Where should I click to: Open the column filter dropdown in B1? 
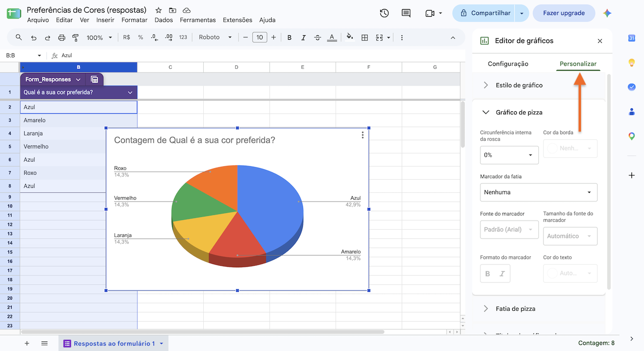click(130, 92)
